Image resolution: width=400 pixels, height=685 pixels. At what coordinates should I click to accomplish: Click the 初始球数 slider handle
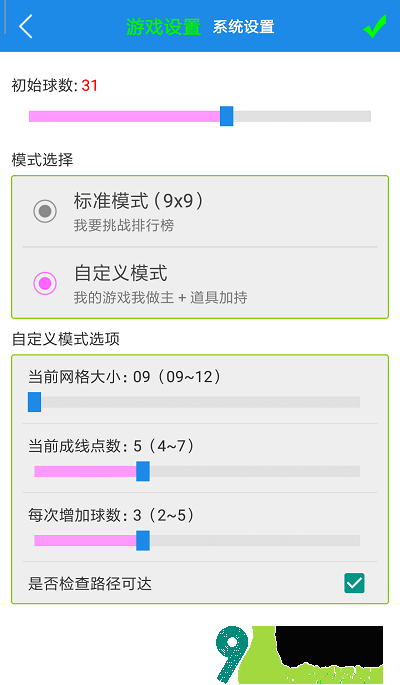click(x=226, y=116)
